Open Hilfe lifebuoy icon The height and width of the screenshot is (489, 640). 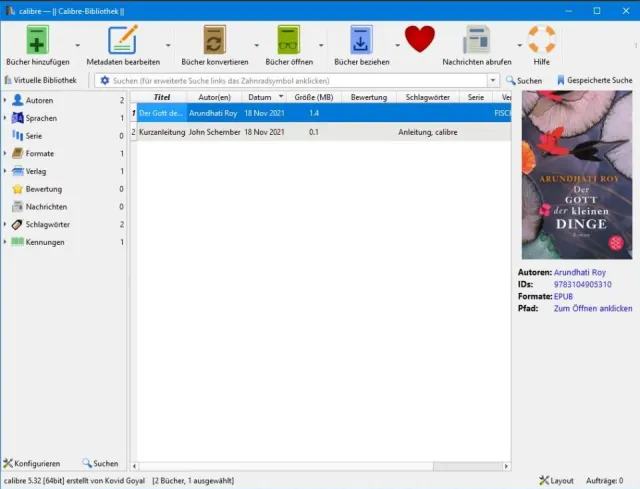tap(541, 40)
